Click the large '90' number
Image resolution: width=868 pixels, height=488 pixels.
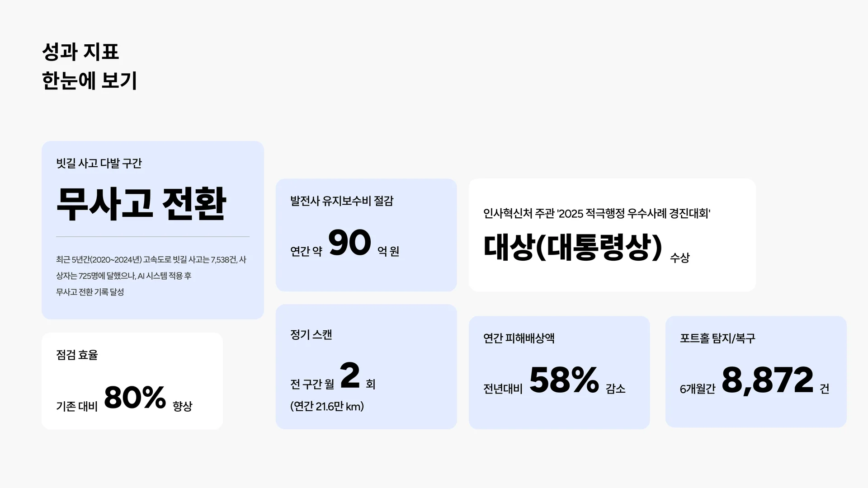[349, 243]
